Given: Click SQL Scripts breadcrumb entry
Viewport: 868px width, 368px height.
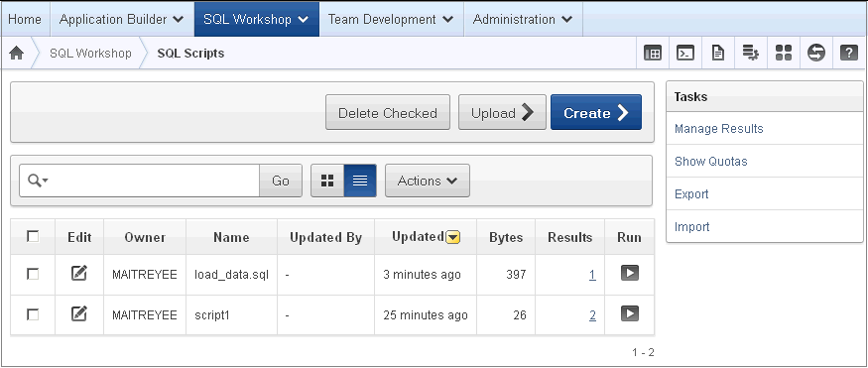Looking at the screenshot, I should pos(190,54).
